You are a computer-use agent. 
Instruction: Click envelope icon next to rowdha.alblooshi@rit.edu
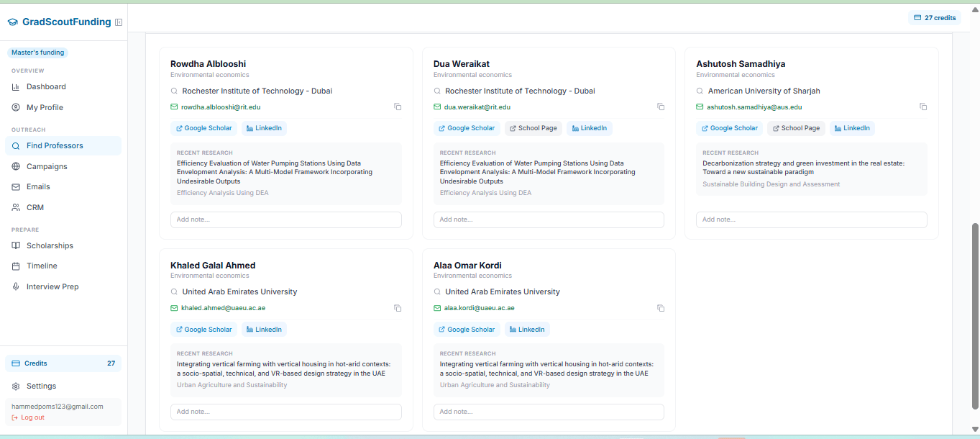(174, 107)
